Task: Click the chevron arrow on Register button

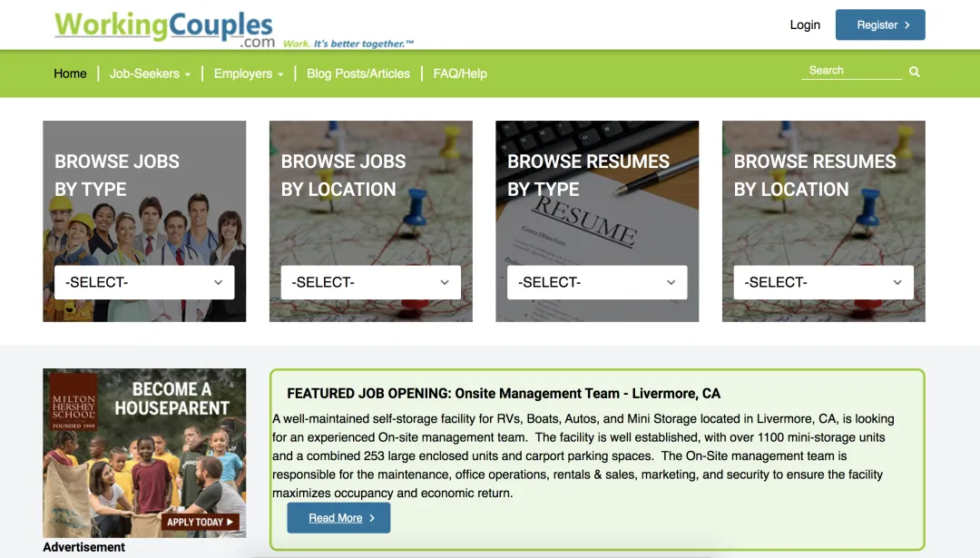Action: (x=906, y=25)
